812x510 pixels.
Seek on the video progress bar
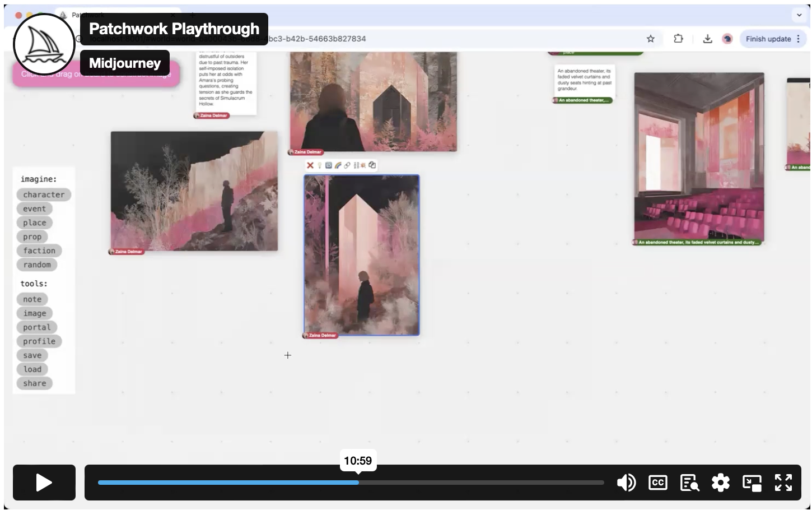[x=351, y=483]
